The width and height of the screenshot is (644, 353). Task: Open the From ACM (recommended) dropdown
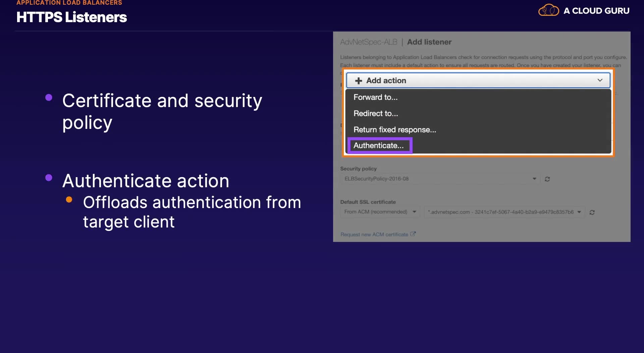[x=380, y=212]
